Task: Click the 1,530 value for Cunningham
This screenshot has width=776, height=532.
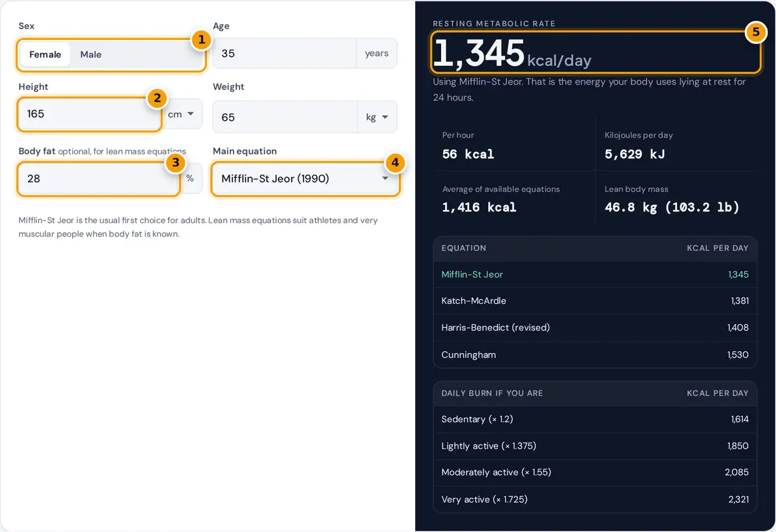Action: click(738, 355)
